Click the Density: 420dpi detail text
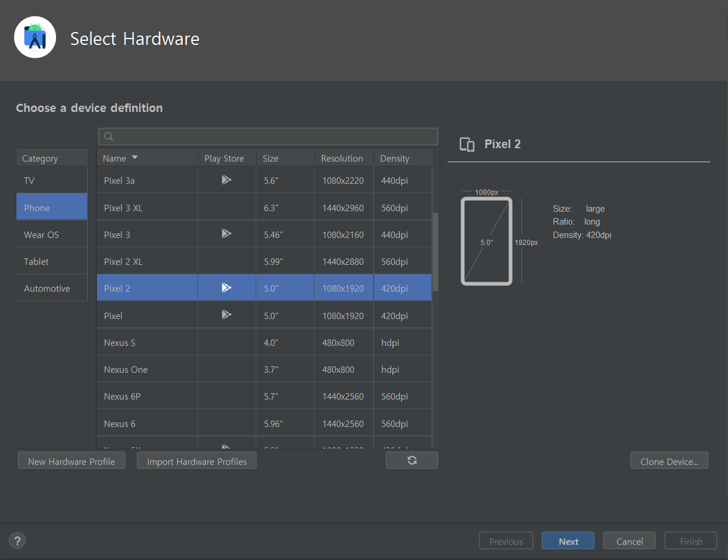 click(582, 235)
